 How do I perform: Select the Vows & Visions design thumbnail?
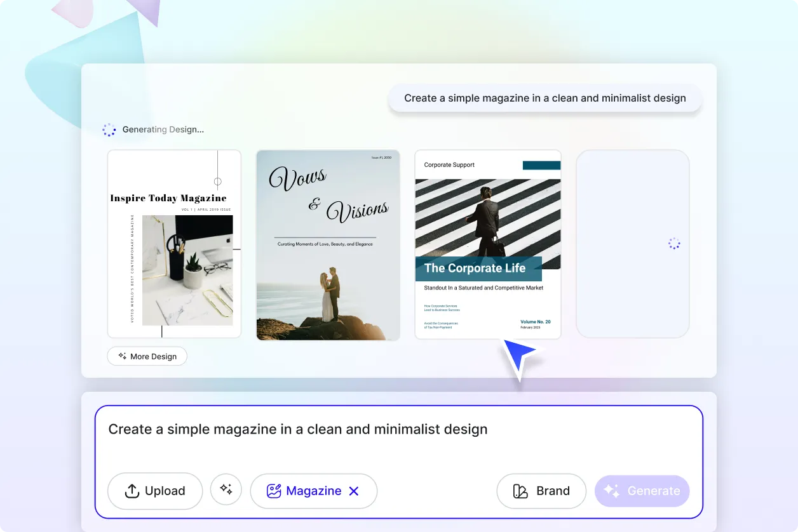coord(328,245)
